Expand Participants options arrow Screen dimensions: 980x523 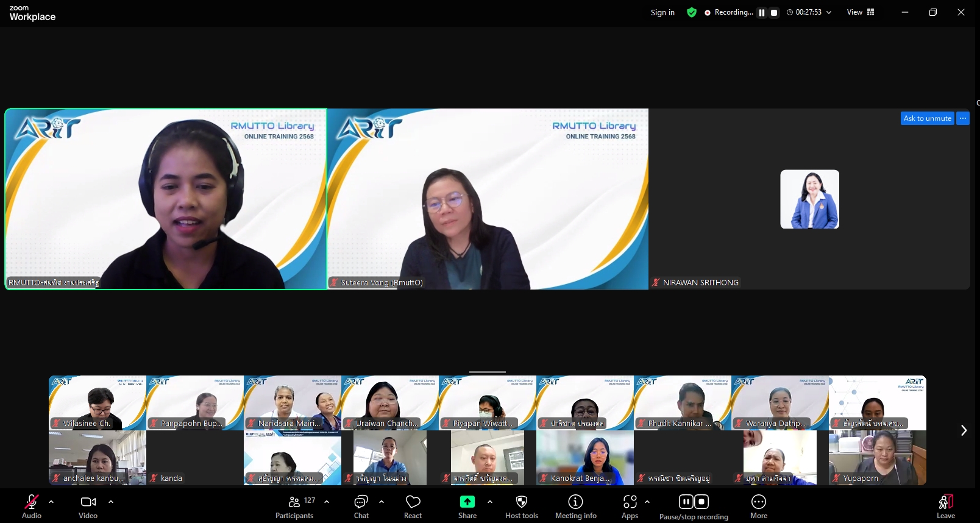coord(327,502)
